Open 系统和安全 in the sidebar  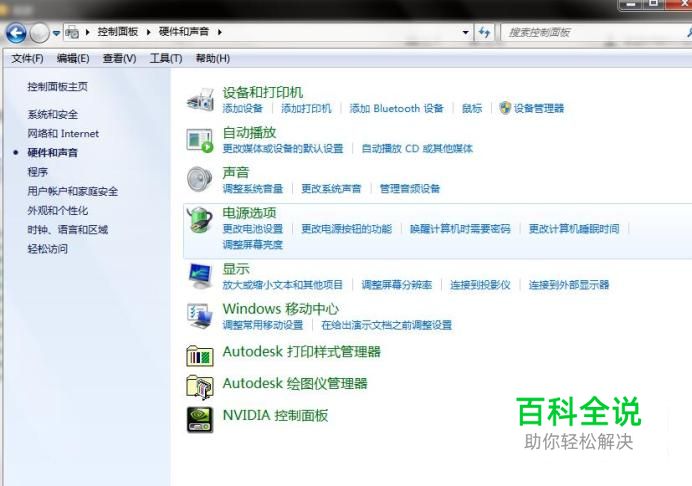click(53, 115)
